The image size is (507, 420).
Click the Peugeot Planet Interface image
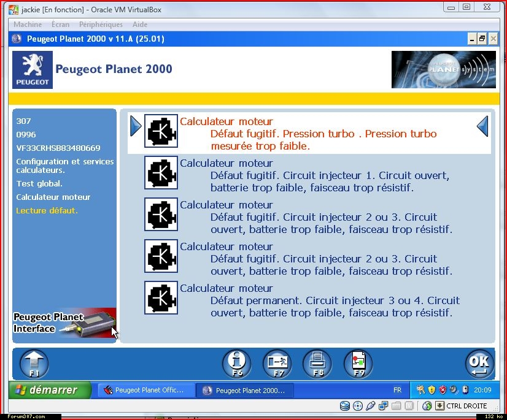pyautogui.click(x=64, y=324)
